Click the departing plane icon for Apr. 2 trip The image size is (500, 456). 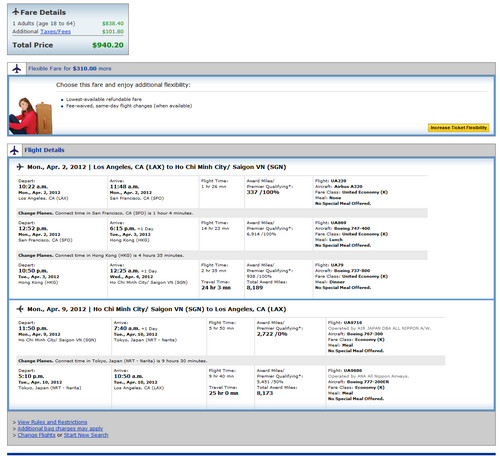pos(20,167)
